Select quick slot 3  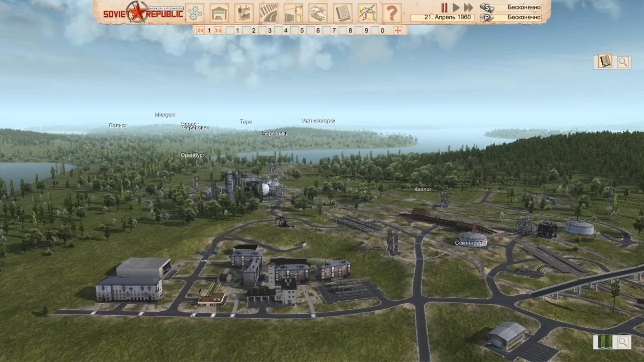(x=266, y=30)
